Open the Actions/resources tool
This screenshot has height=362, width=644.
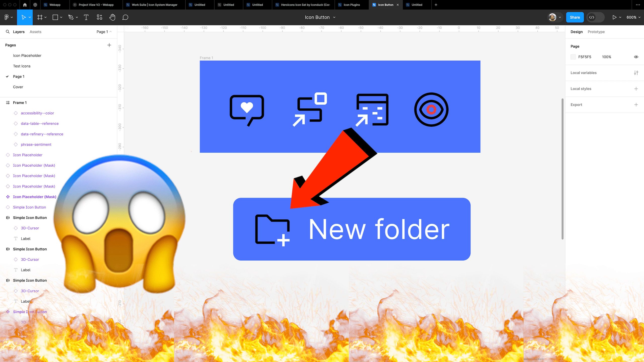pyautogui.click(x=99, y=17)
